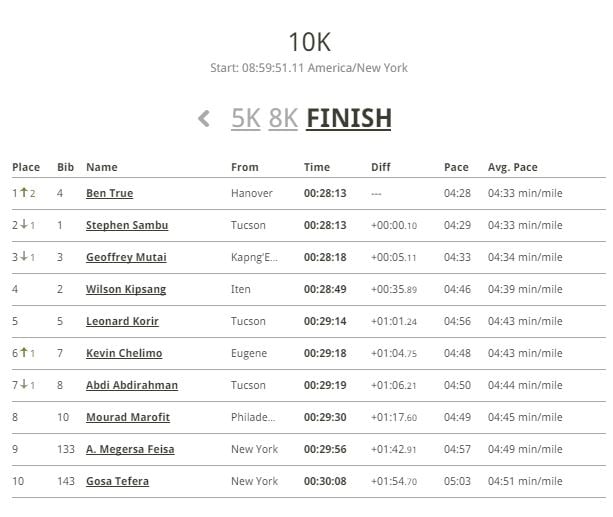
Task: Open Wilson Kipsang's result page
Action: tap(126, 289)
